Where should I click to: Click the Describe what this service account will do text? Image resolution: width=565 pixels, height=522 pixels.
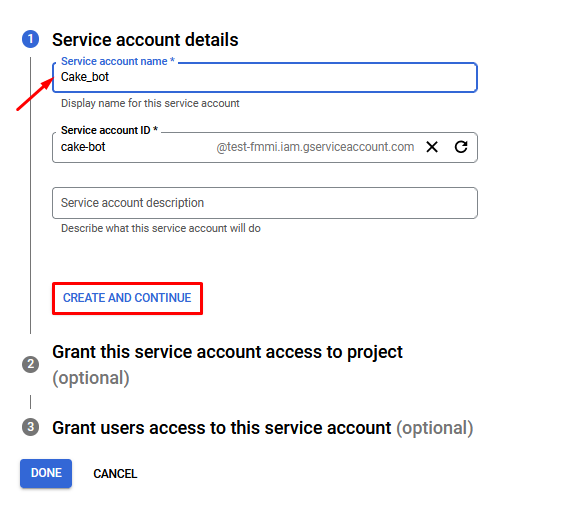pos(161,228)
